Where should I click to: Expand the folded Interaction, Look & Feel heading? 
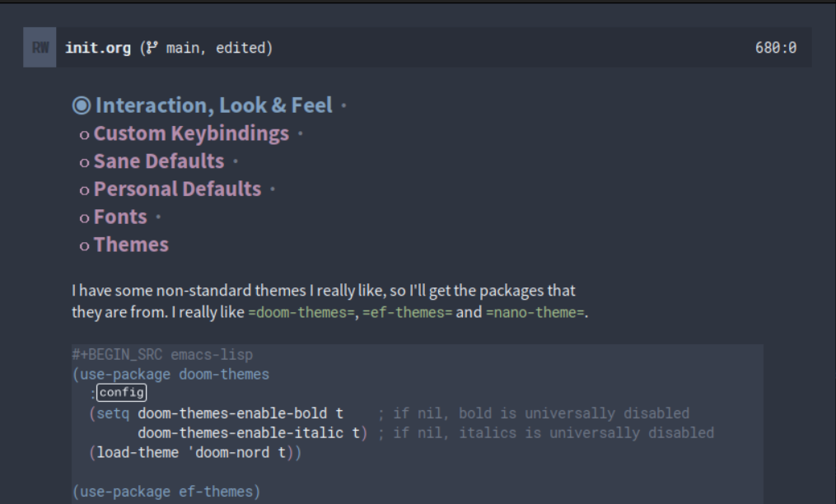(343, 105)
